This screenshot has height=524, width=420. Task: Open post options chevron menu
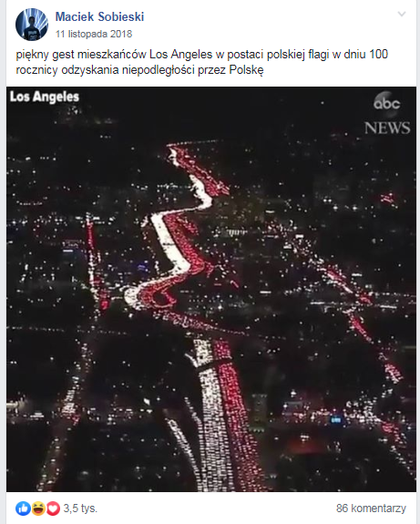pos(401,14)
